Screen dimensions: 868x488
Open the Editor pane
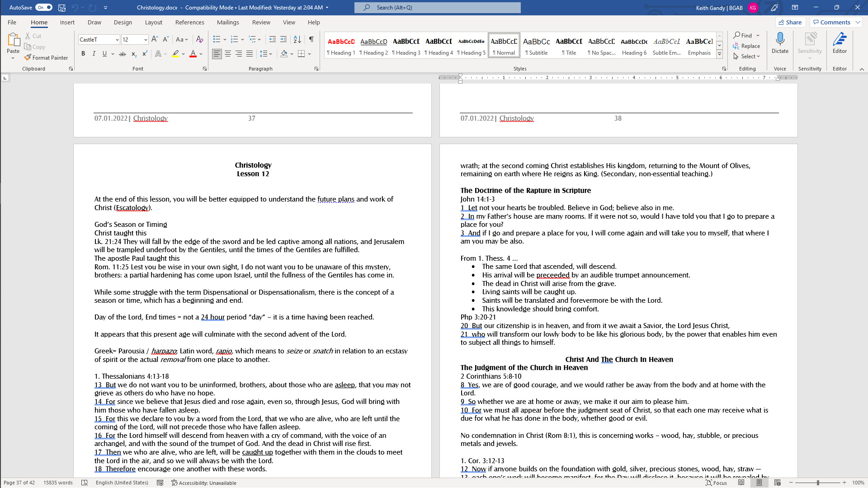pyautogui.click(x=840, y=43)
